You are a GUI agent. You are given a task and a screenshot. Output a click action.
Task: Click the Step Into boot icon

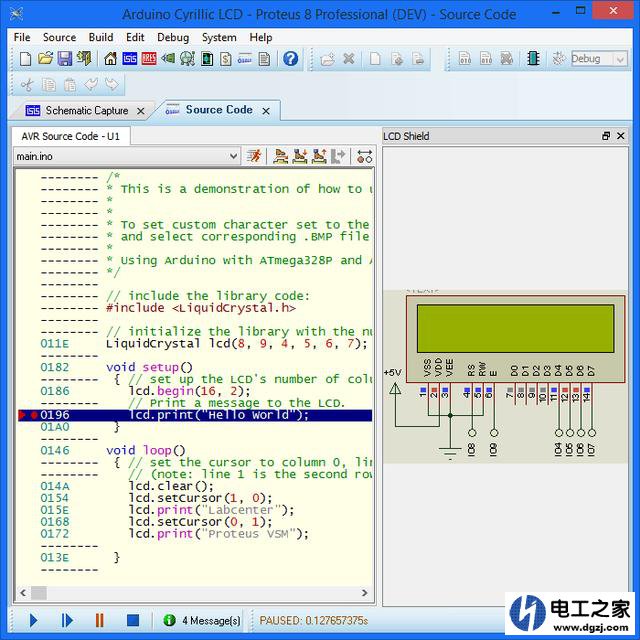pos(300,156)
